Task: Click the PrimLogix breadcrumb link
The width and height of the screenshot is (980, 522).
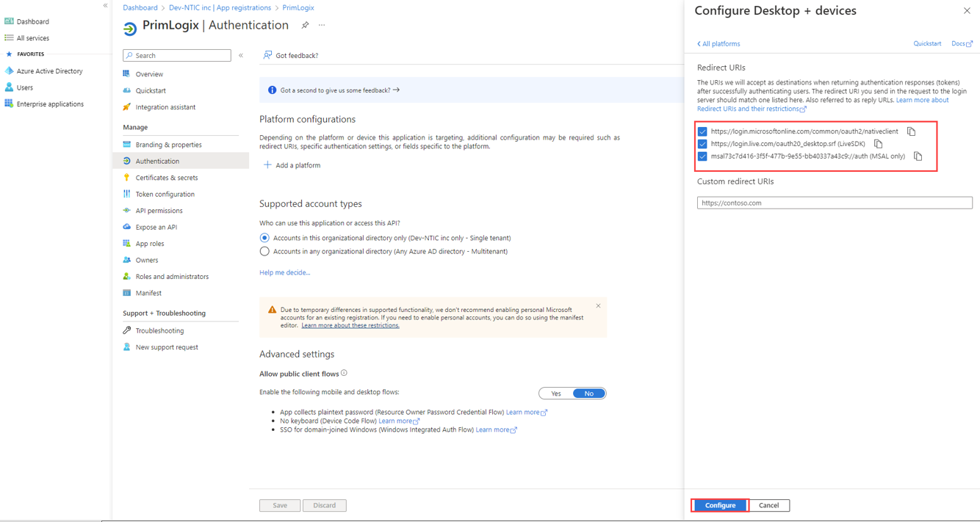Action: coord(298,7)
